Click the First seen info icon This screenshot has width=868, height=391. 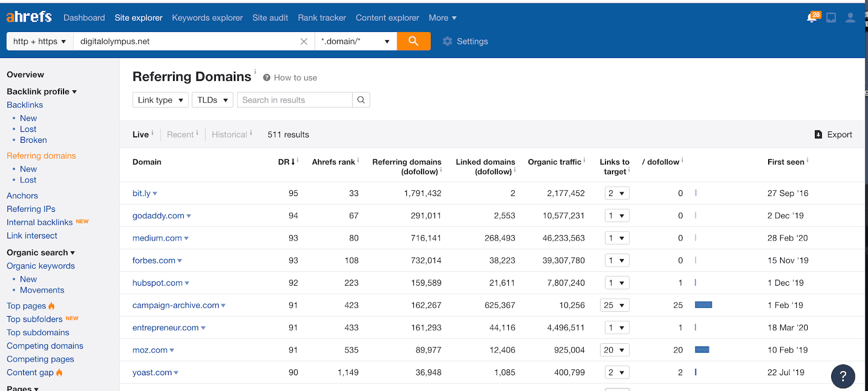coord(807,160)
